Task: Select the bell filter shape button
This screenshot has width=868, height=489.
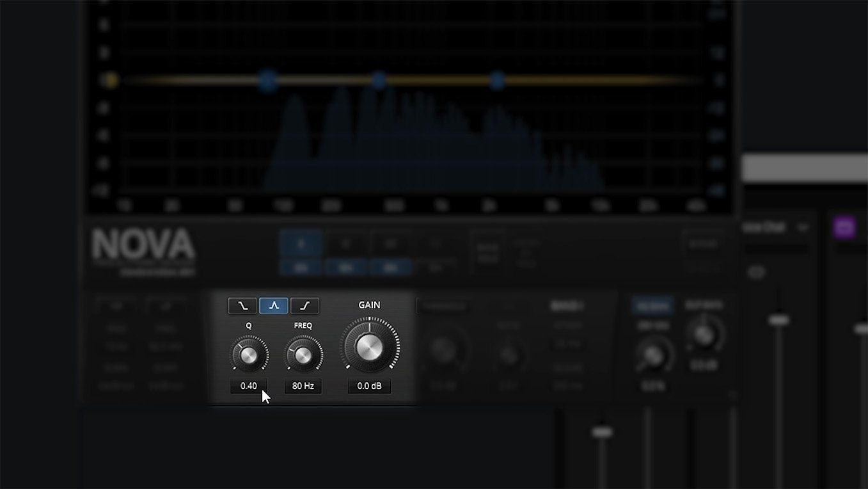Action: [274, 306]
